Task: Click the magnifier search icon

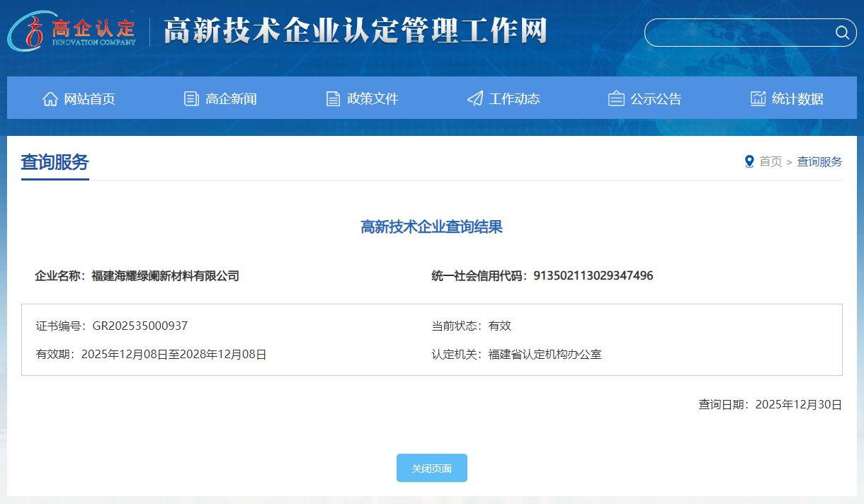Action: click(842, 33)
